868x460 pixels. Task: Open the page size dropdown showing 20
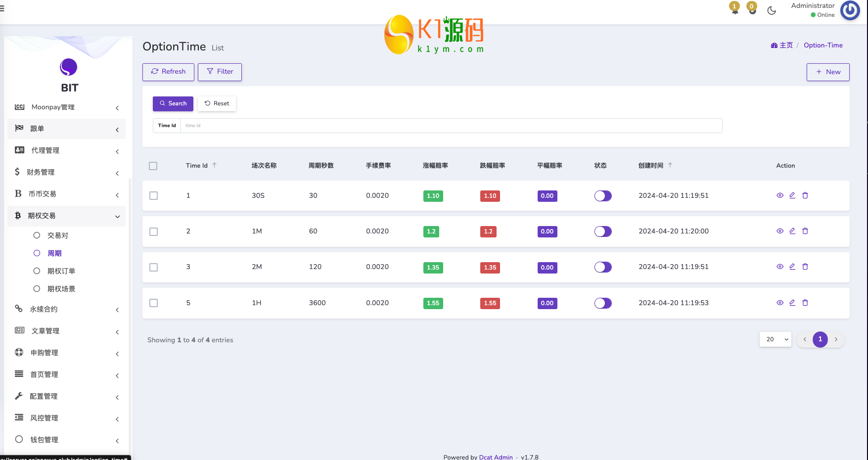[x=775, y=339]
